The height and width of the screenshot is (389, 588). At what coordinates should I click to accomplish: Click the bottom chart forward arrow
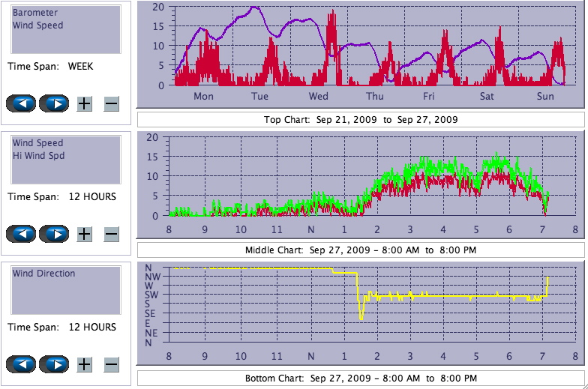(54, 364)
